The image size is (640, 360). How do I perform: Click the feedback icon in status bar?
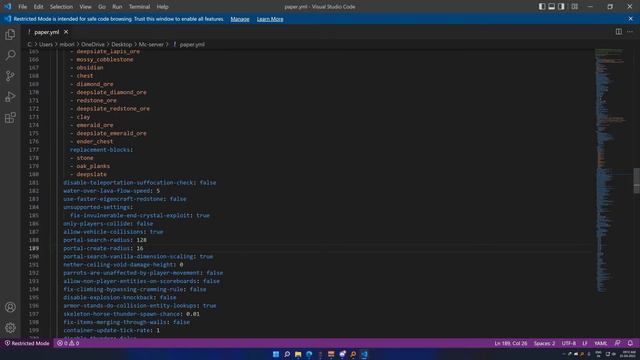(x=618, y=343)
